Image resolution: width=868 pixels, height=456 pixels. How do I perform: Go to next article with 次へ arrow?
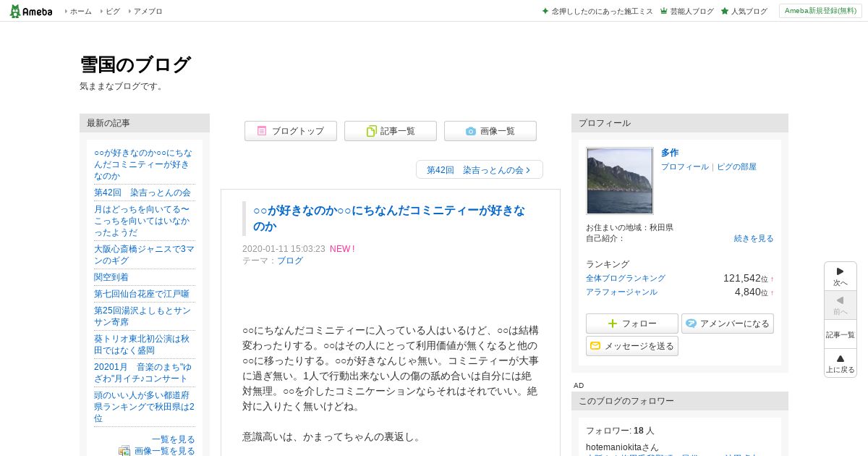pos(841,276)
